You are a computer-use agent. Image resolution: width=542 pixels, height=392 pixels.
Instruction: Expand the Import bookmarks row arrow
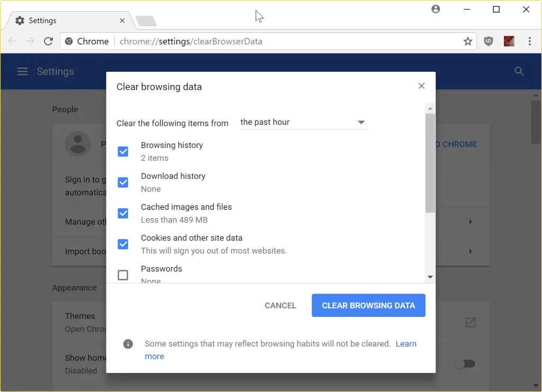coord(470,251)
